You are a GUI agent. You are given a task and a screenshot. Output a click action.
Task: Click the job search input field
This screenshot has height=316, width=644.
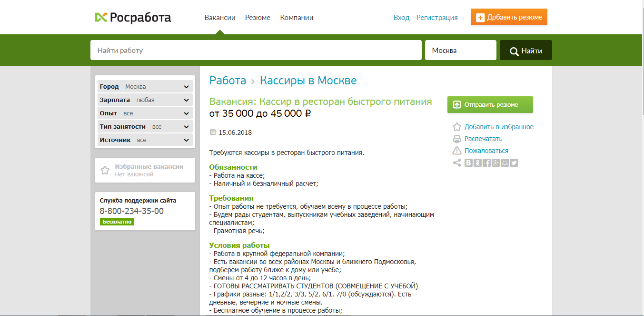coord(256,50)
